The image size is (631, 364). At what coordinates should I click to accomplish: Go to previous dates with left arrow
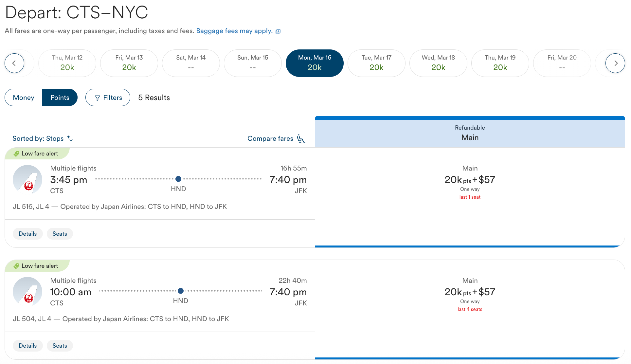[14, 63]
